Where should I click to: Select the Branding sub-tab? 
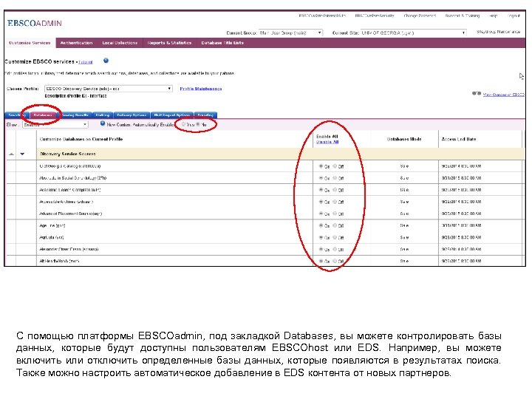[x=205, y=115]
